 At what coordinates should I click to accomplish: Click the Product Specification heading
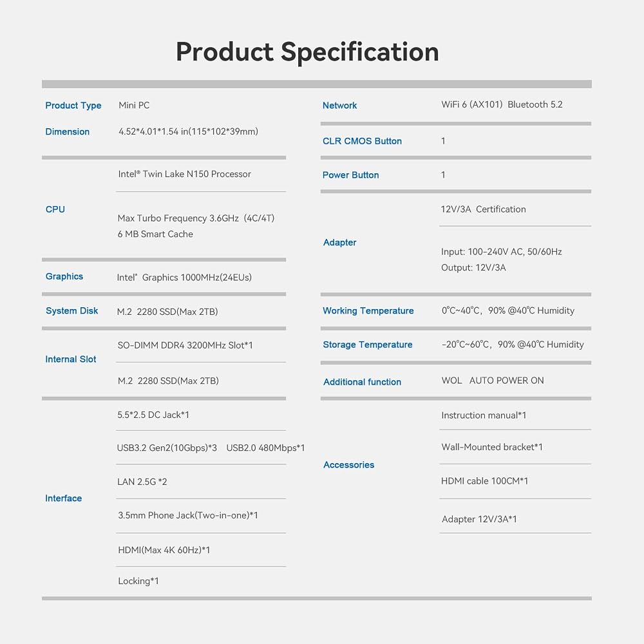click(307, 53)
